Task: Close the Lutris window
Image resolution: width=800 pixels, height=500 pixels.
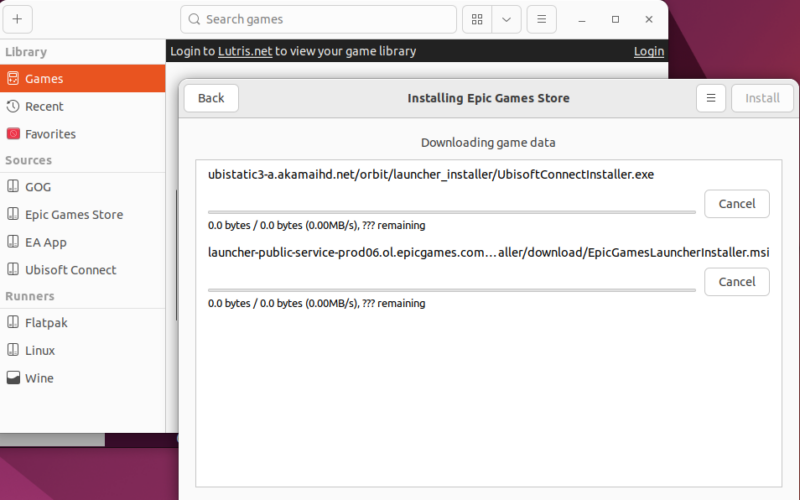Action: click(649, 19)
